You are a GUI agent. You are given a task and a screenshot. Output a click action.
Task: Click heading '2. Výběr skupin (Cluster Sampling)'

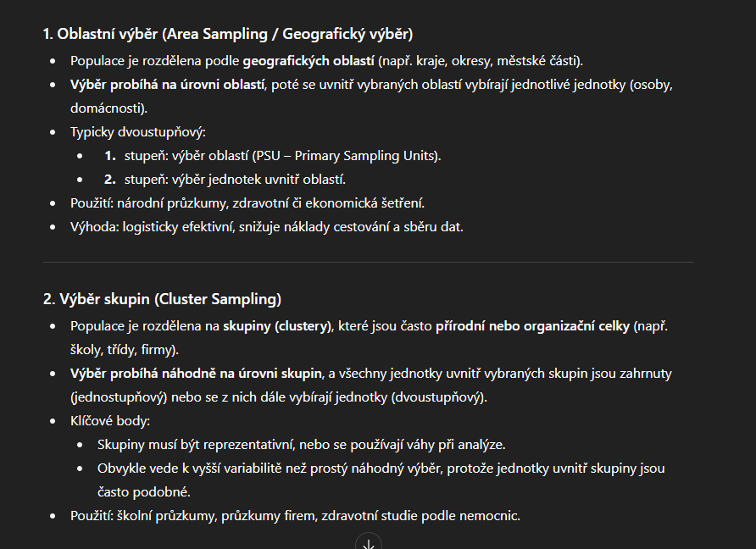[162, 299]
